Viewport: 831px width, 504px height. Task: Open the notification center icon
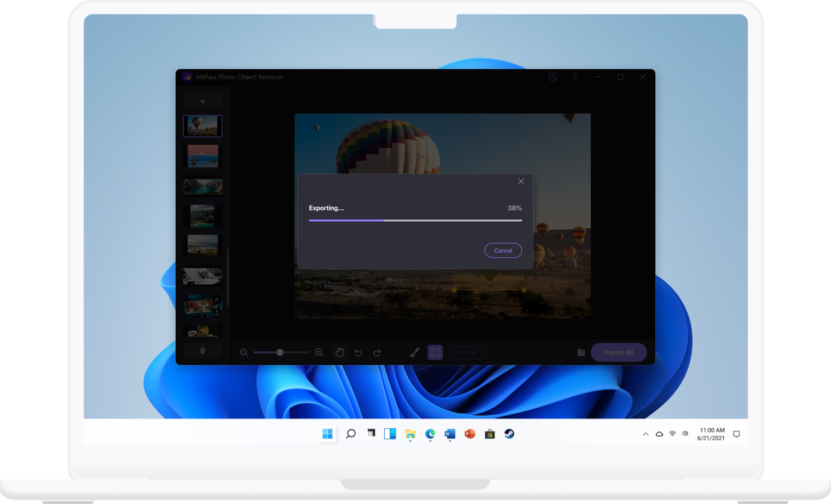(x=737, y=434)
